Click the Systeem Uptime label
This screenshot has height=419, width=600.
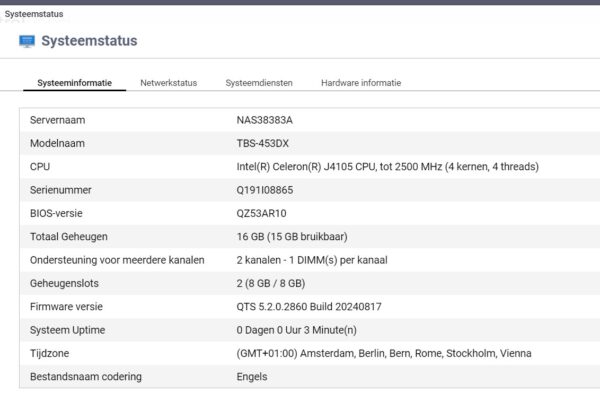pos(67,330)
